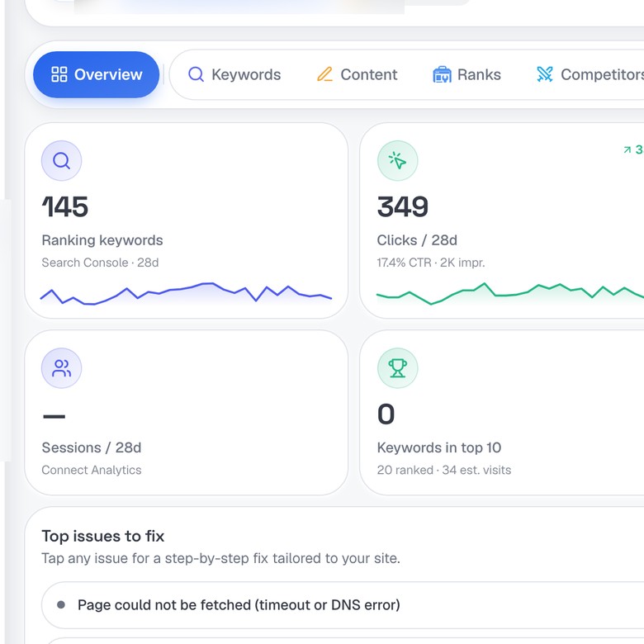Click the Clicks cursor icon

[398, 161]
